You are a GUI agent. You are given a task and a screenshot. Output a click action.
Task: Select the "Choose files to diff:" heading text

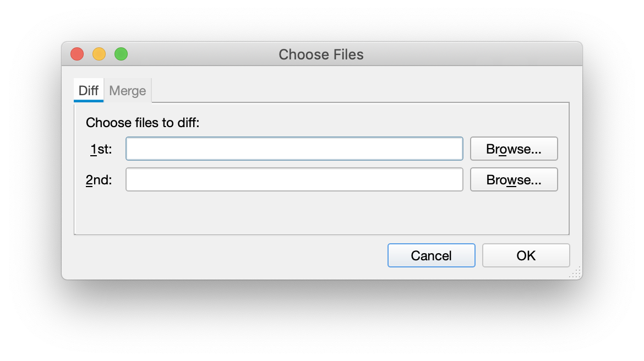coord(143,122)
